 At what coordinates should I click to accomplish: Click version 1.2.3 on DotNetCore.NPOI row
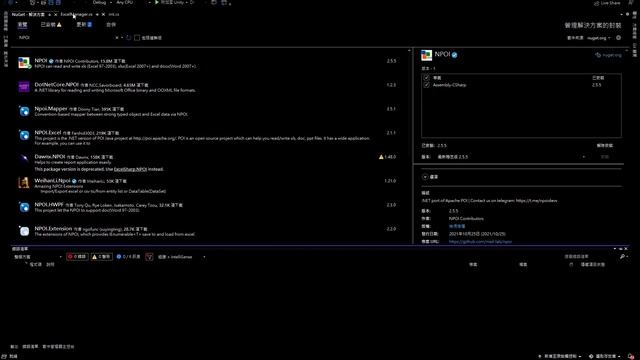coord(391,85)
